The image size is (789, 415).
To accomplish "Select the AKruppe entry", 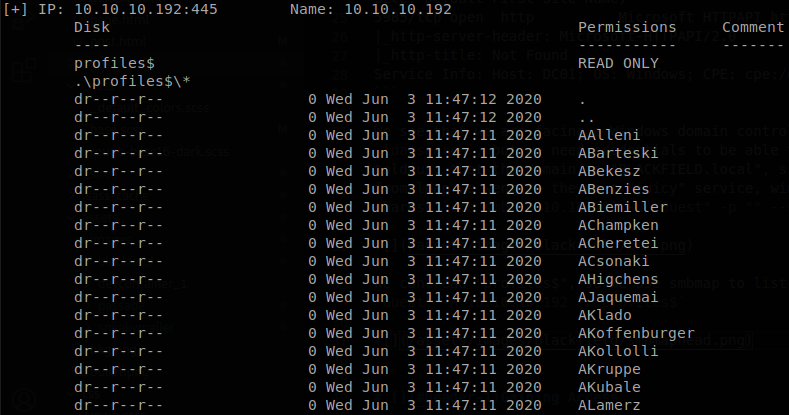I will [x=609, y=370].
